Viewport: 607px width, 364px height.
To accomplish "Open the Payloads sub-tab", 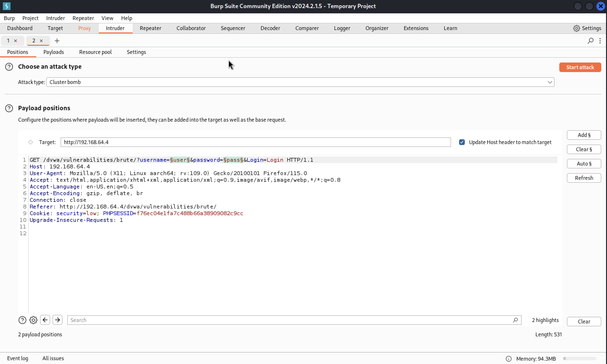I will pyautogui.click(x=53, y=52).
